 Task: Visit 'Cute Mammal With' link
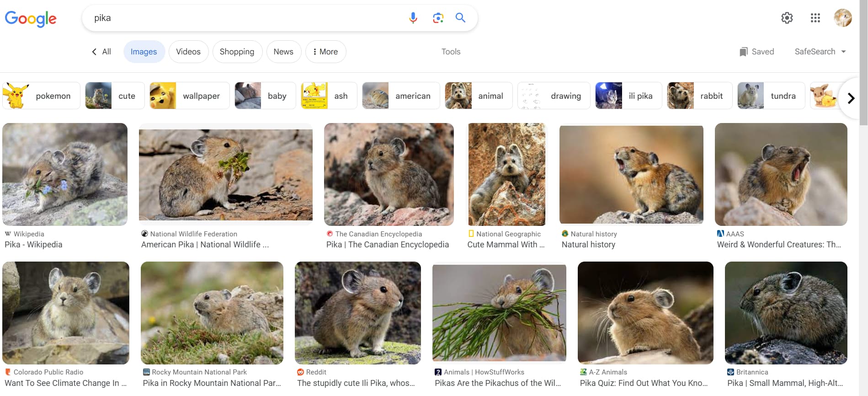tap(506, 245)
